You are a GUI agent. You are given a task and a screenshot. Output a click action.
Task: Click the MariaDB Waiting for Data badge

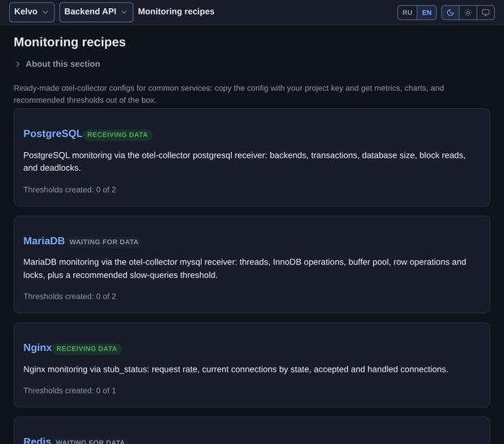tap(104, 242)
